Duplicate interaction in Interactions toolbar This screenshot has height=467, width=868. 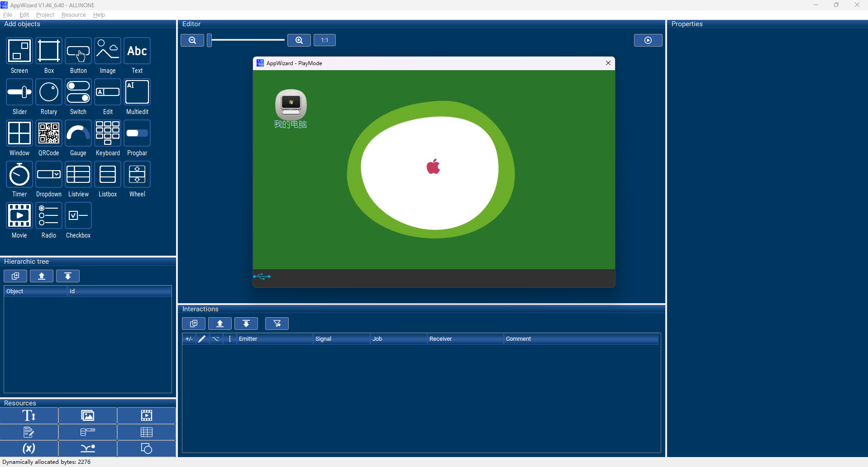(194, 324)
